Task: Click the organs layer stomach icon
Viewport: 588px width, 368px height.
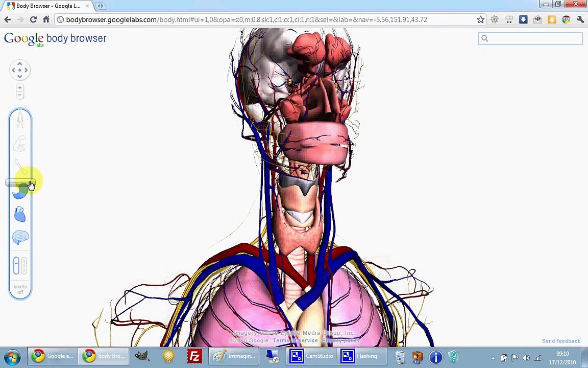Action: 19,192
